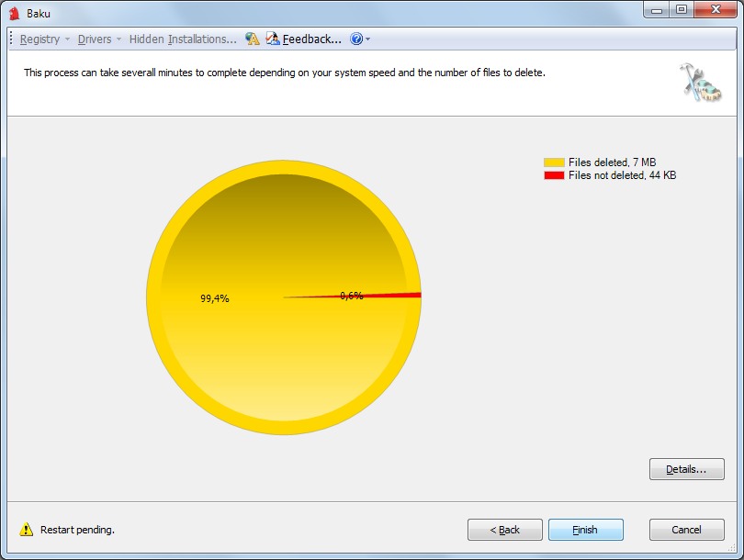
Task: Click the yellow warning icon beside Restart pending
Action: [27, 530]
